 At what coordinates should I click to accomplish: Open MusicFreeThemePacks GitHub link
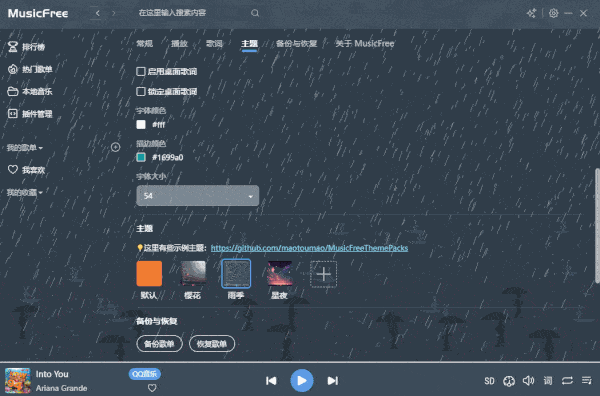tap(309, 248)
